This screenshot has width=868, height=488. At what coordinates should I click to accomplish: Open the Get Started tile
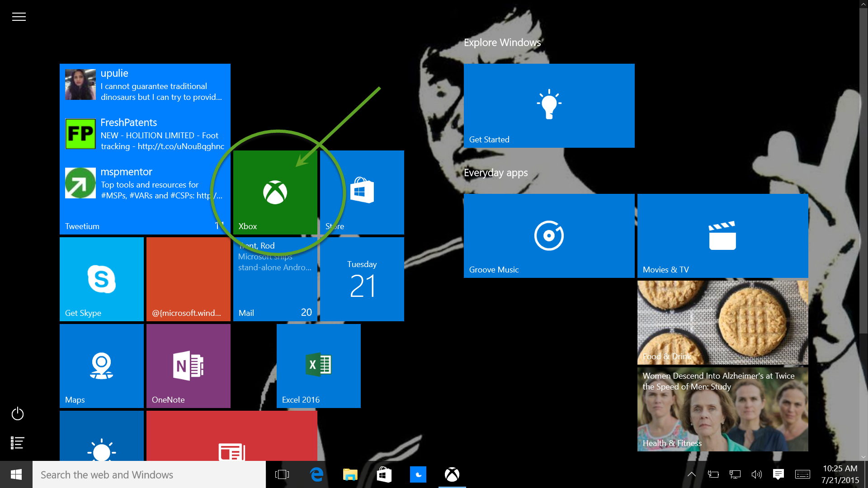point(549,105)
